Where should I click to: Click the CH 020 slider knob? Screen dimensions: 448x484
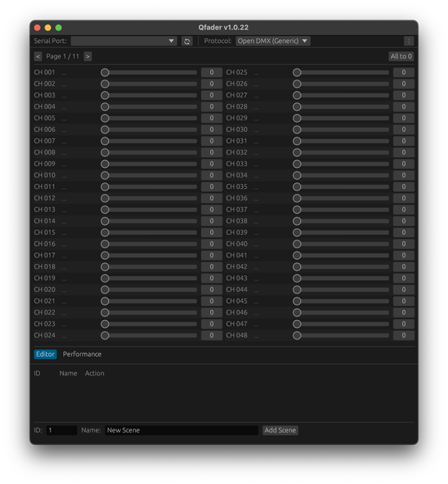coord(105,290)
